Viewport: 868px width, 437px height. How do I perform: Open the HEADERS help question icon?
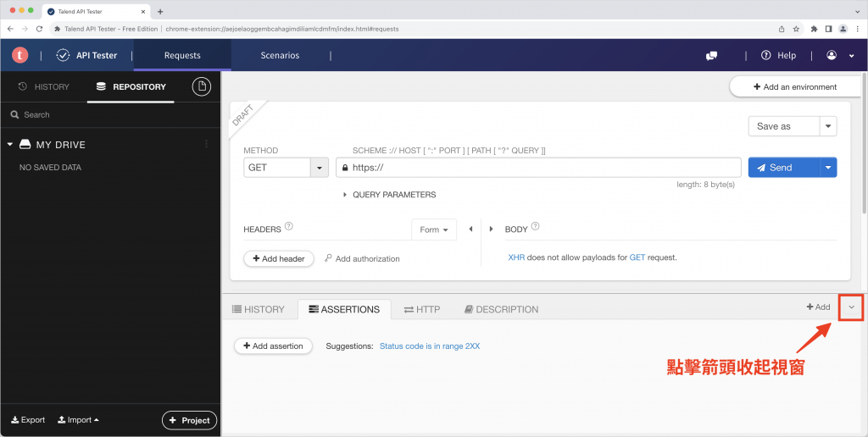click(288, 226)
